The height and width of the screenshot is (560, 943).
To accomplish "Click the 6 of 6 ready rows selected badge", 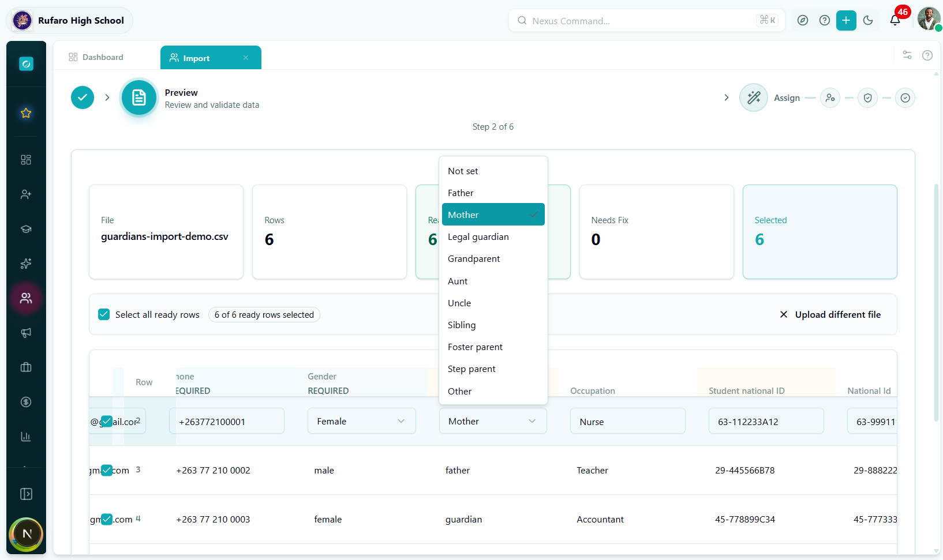I will tap(264, 314).
